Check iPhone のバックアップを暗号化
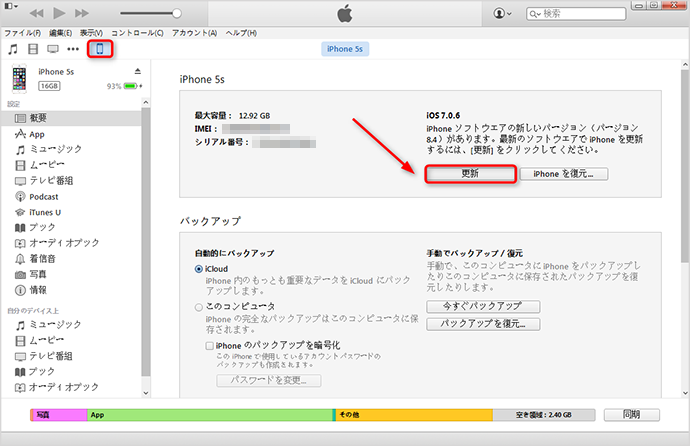690x446 pixels. pos(210,346)
